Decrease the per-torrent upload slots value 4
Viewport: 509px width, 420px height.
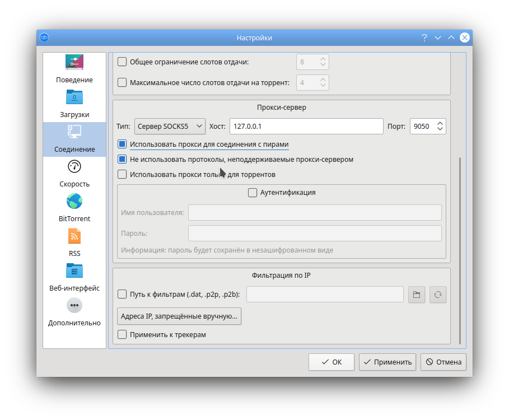pyautogui.click(x=323, y=85)
